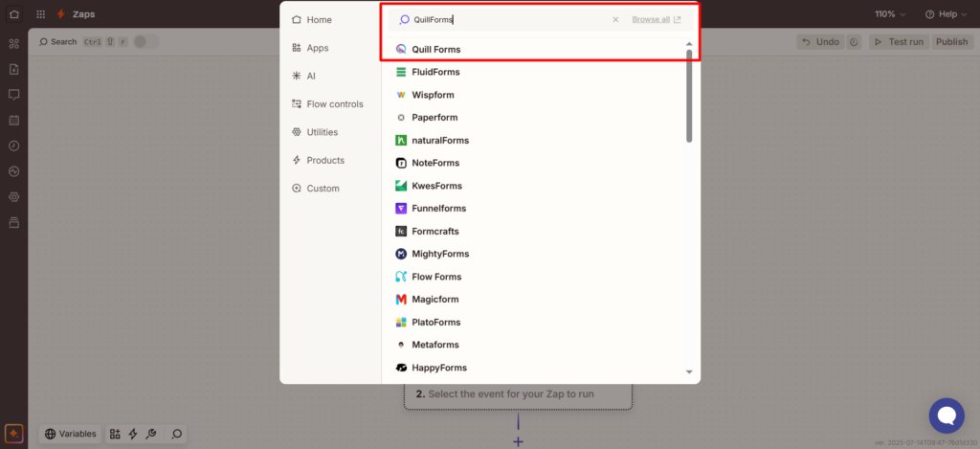Viewport: 980px width, 449px height.
Task: Toggle the switch next to Search shortcut
Action: click(145, 42)
